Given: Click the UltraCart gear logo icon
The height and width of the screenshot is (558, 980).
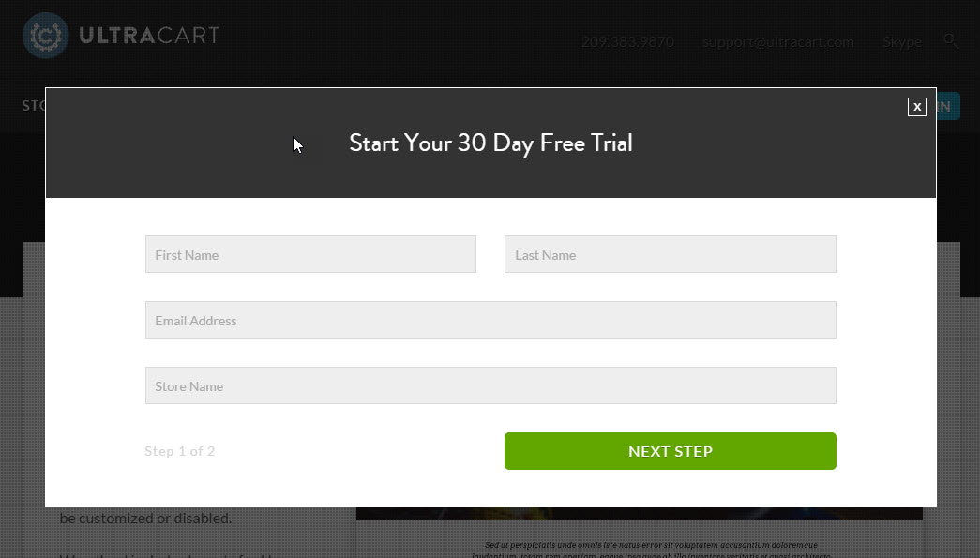Looking at the screenshot, I should 45,36.
